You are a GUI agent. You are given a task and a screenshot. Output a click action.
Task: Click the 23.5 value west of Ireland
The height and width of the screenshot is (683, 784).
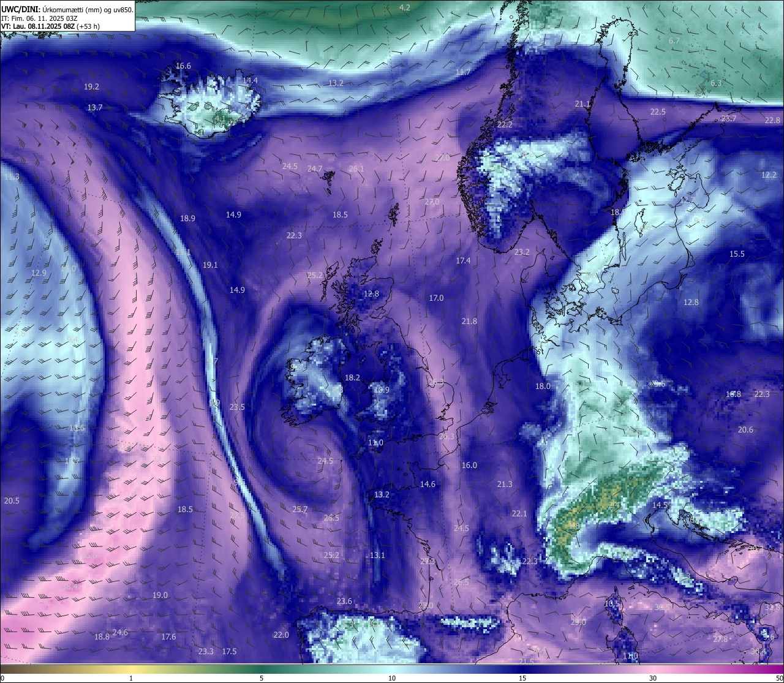tap(237, 407)
